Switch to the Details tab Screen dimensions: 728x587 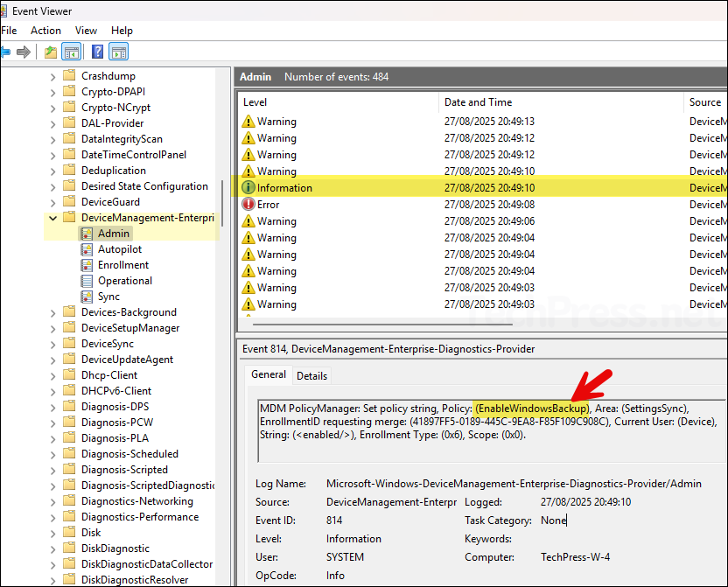tap(312, 376)
